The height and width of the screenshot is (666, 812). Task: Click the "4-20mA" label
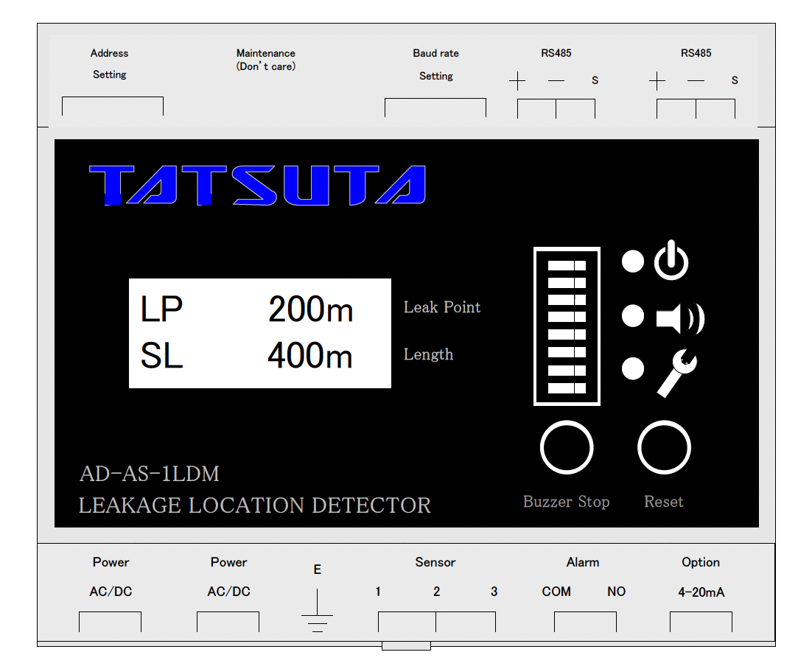pyautogui.click(x=701, y=592)
